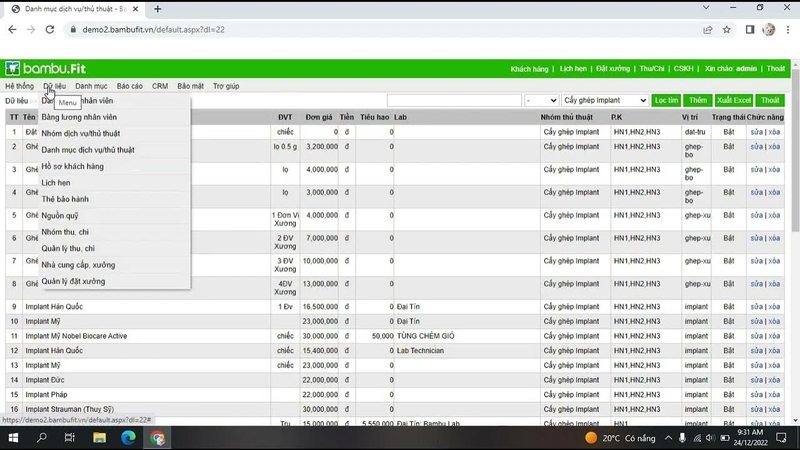Image resolution: width=800 pixels, height=450 pixels.
Task: Open Dữ liệu menu
Action: 55,86
